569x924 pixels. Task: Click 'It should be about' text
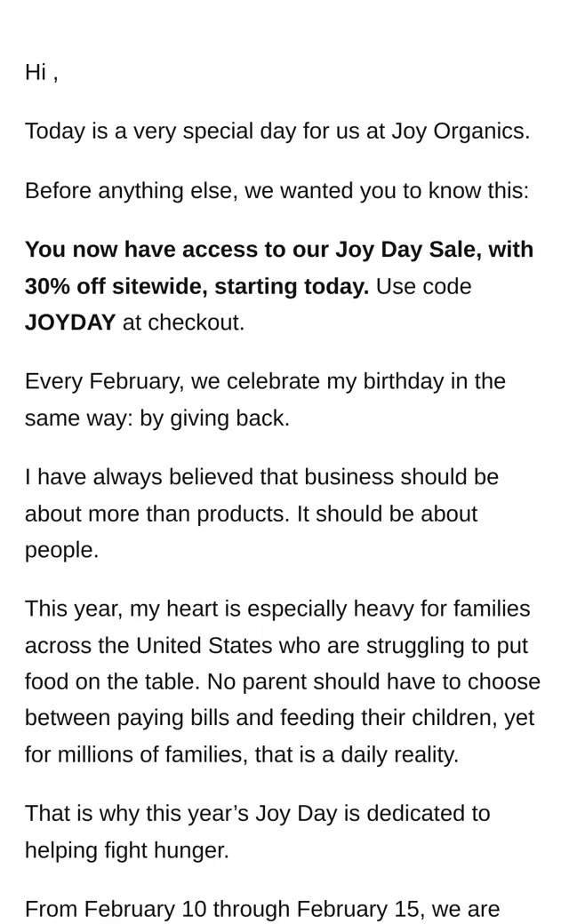(387, 514)
